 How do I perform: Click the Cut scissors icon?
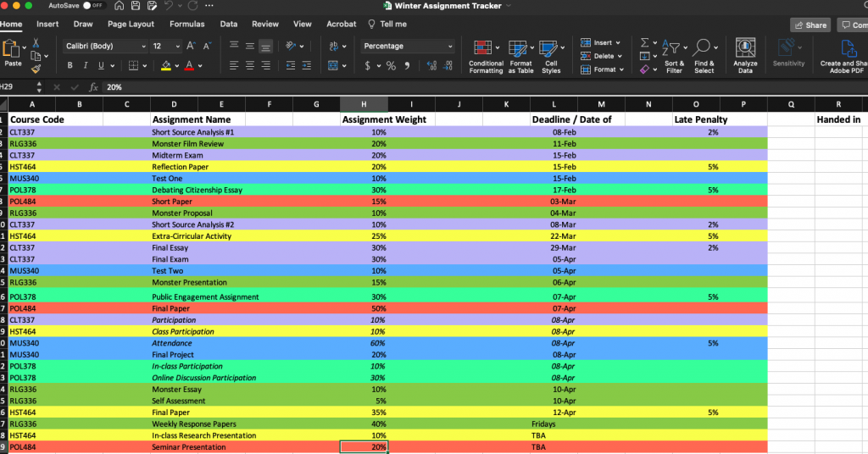click(36, 42)
